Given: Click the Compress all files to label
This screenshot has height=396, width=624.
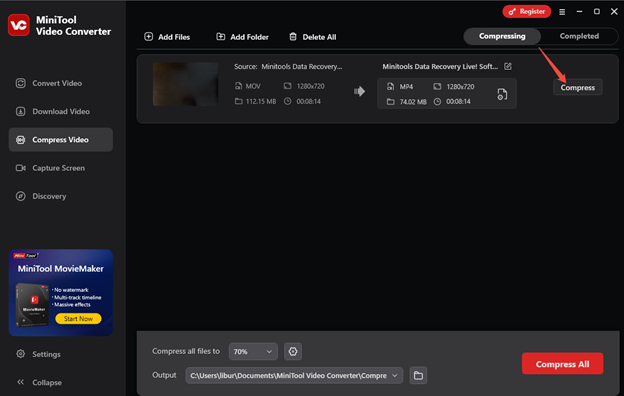Looking at the screenshot, I should (x=186, y=351).
